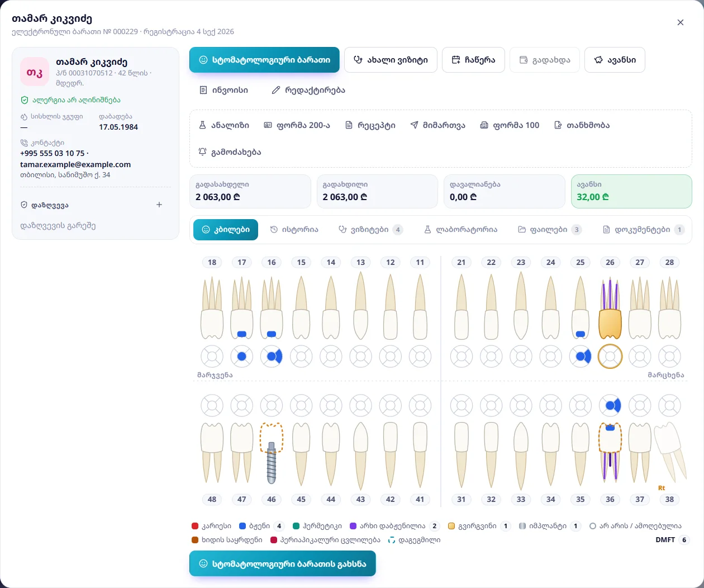
Task: Click the ავანსი 32,00 ₾ card
Action: 631,191
